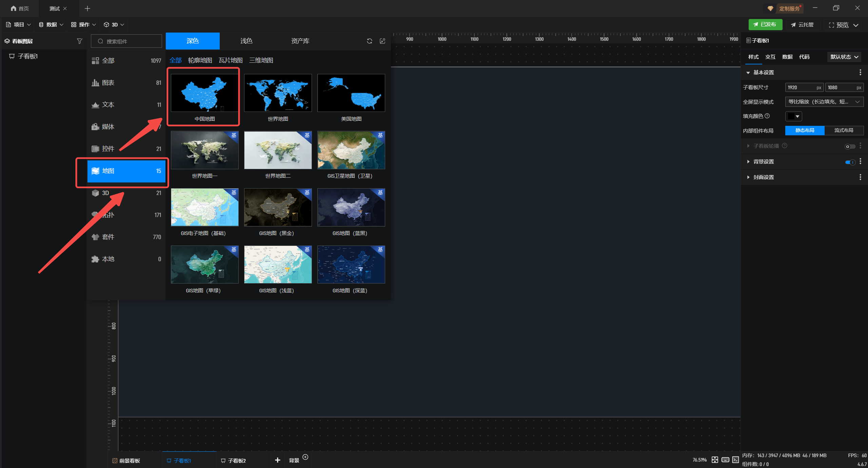The width and height of the screenshot is (868, 468).
Task: Toggle the 背景设置 switch off
Action: click(x=850, y=162)
